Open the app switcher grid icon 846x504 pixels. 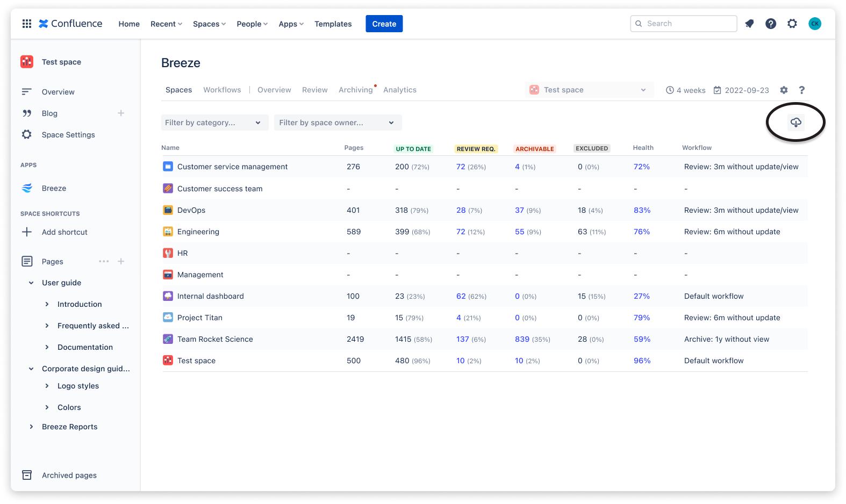point(27,24)
